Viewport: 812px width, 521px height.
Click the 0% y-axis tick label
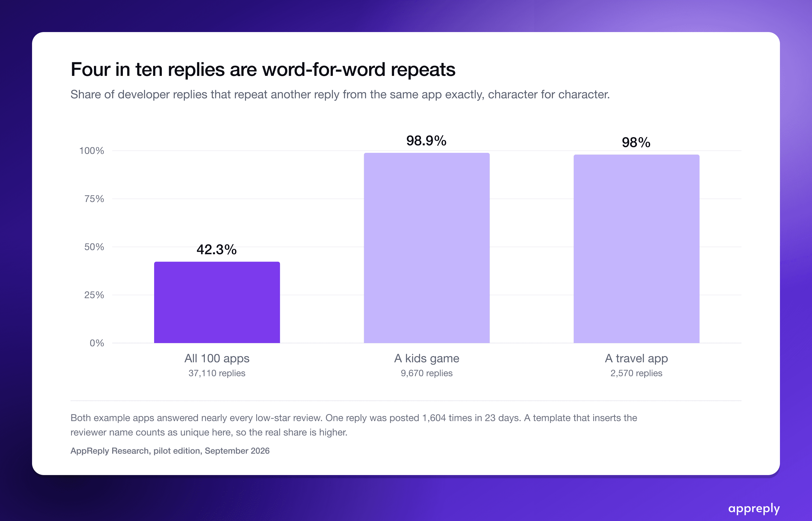click(97, 343)
